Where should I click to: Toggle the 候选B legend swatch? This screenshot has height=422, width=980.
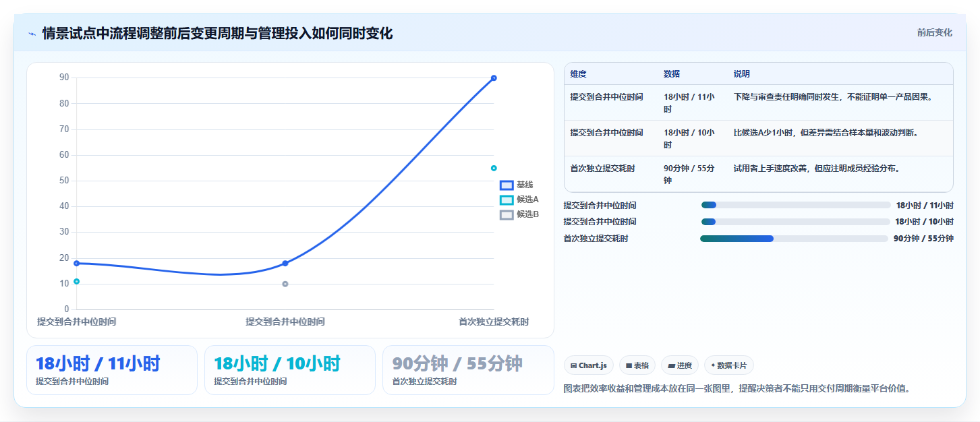[x=507, y=214]
